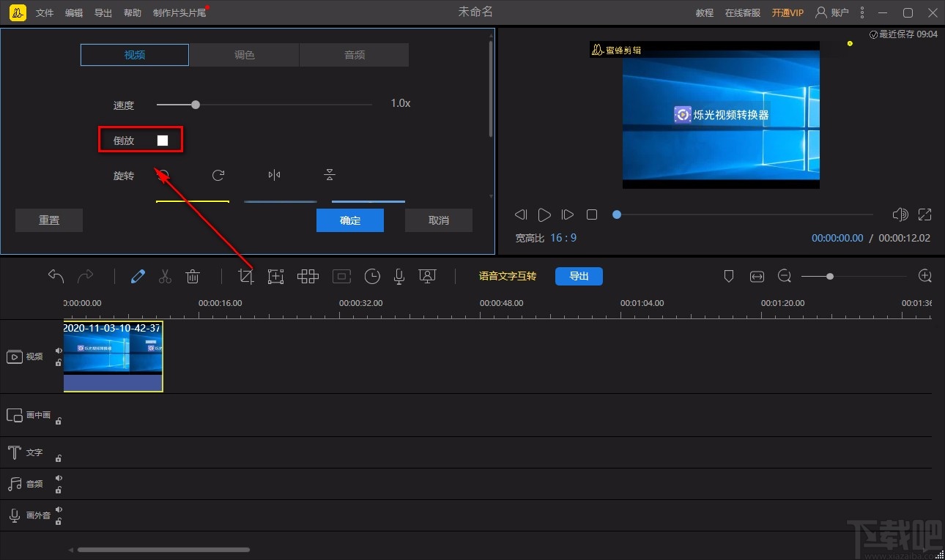Image resolution: width=945 pixels, height=560 pixels.
Task: Click the fit-timeline-to-width icon
Action: coord(757,276)
